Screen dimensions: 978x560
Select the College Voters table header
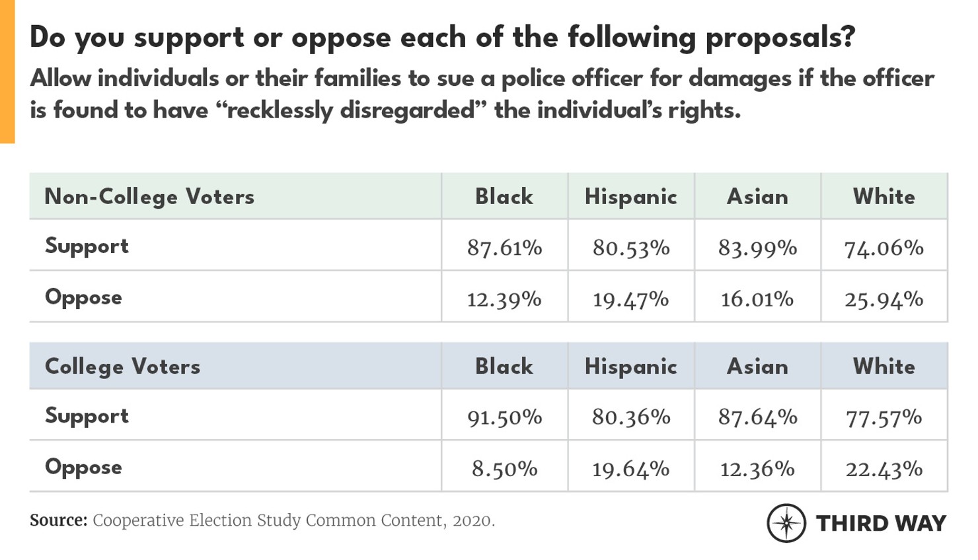point(122,367)
